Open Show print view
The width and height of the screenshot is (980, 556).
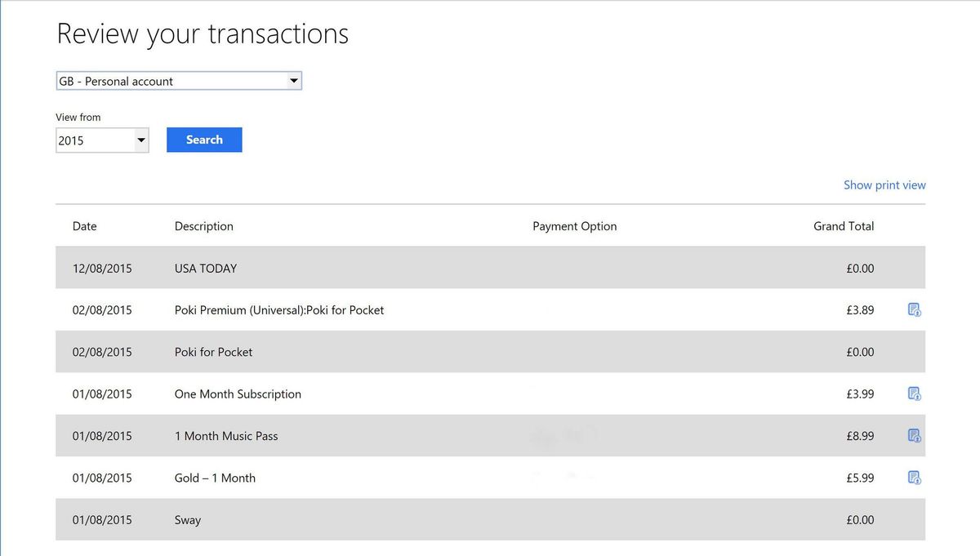(x=884, y=185)
